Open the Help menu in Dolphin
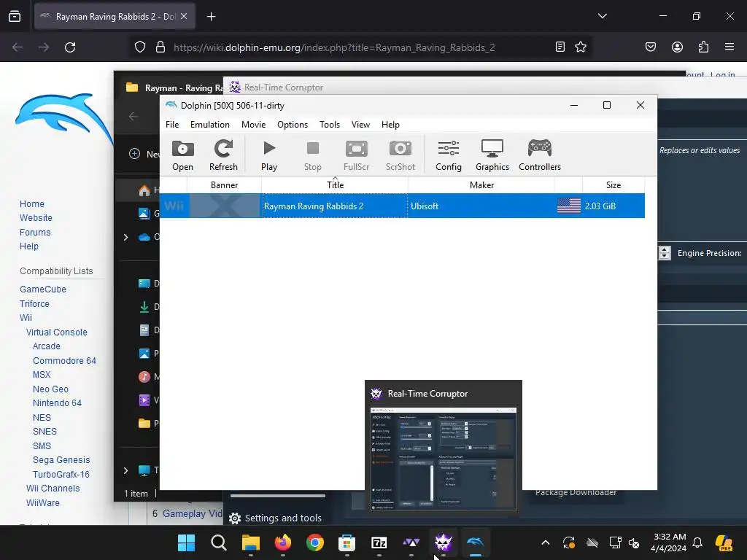747x560 pixels. [390, 124]
